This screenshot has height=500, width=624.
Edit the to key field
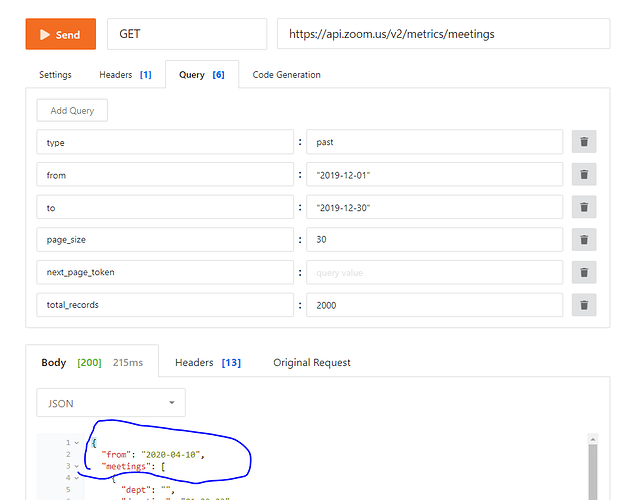coord(165,207)
